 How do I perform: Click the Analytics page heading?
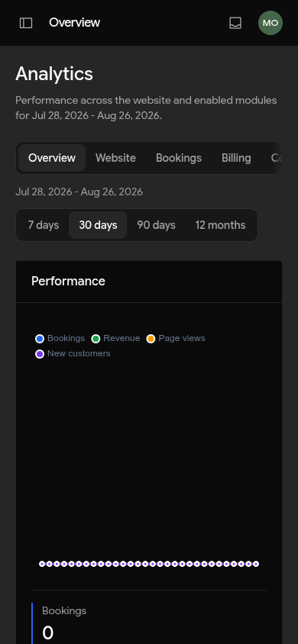point(54,74)
